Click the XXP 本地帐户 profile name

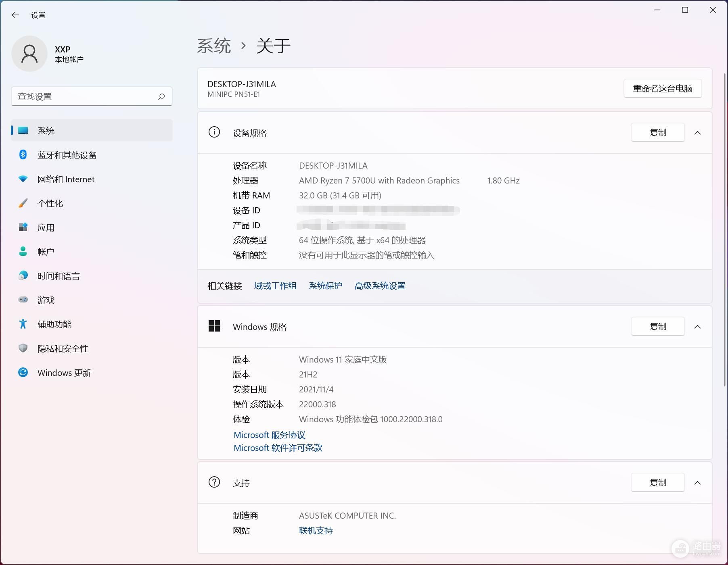point(69,54)
